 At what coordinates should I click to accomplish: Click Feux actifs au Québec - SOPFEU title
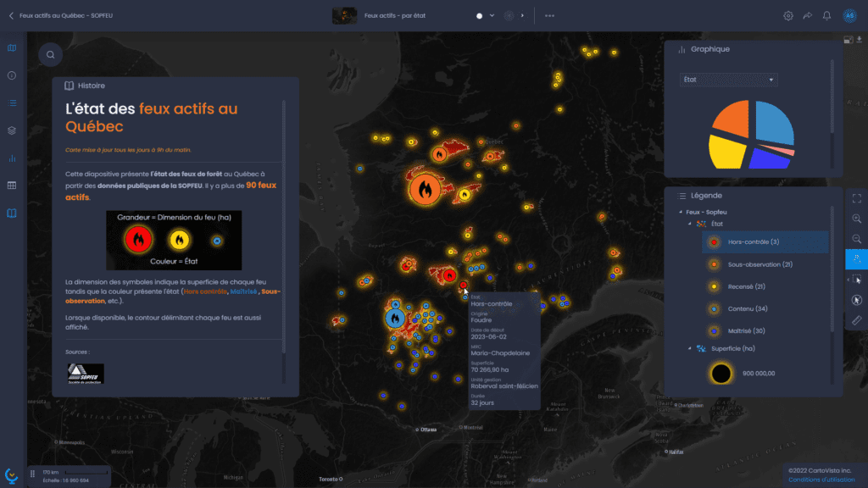click(x=66, y=15)
